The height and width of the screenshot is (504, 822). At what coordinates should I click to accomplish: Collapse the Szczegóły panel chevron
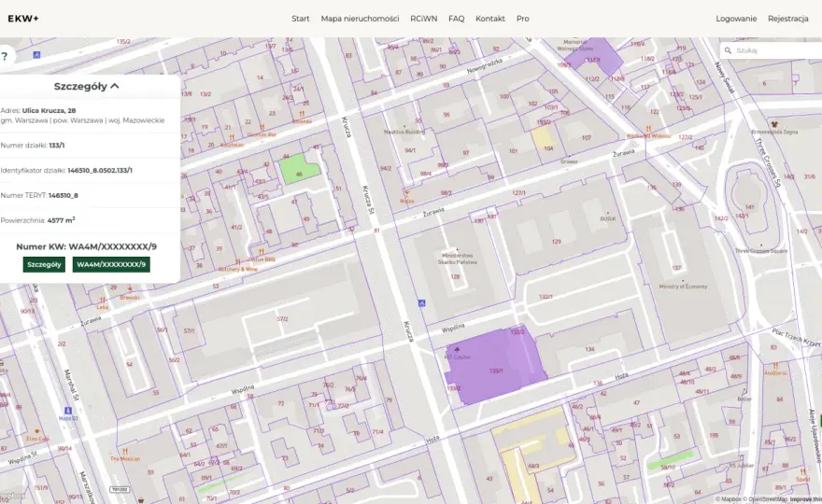pyautogui.click(x=115, y=86)
